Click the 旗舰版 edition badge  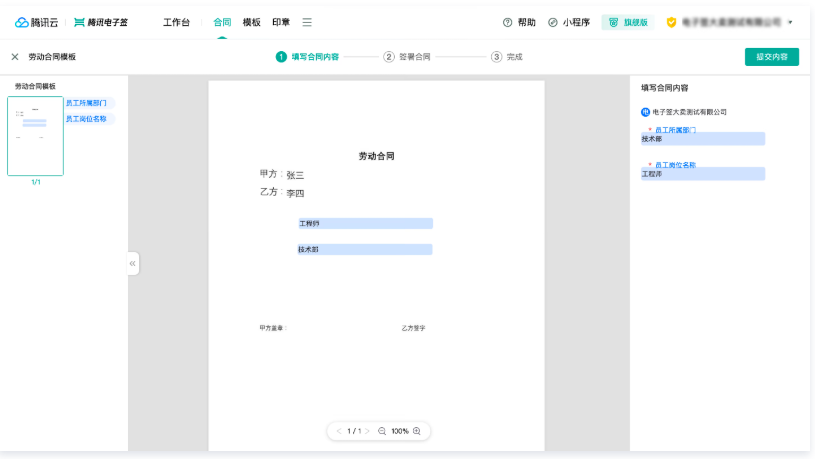click(x=628, y=22)
